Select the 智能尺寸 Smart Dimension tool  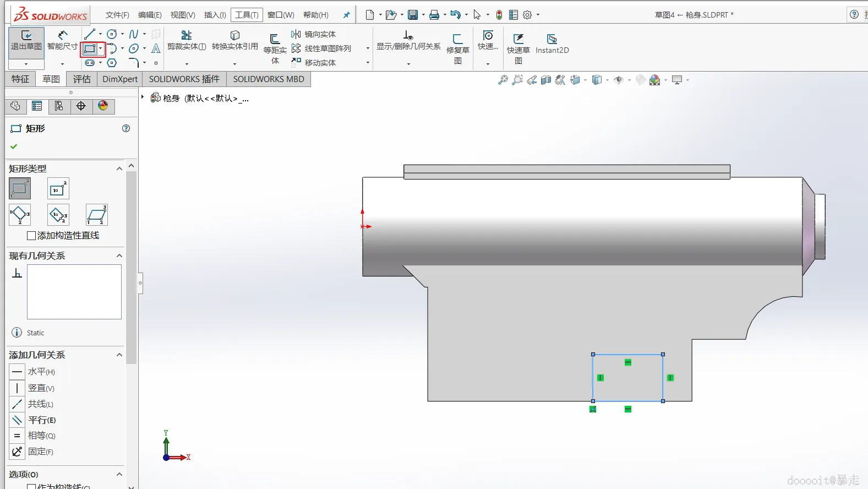coord(62,41)
